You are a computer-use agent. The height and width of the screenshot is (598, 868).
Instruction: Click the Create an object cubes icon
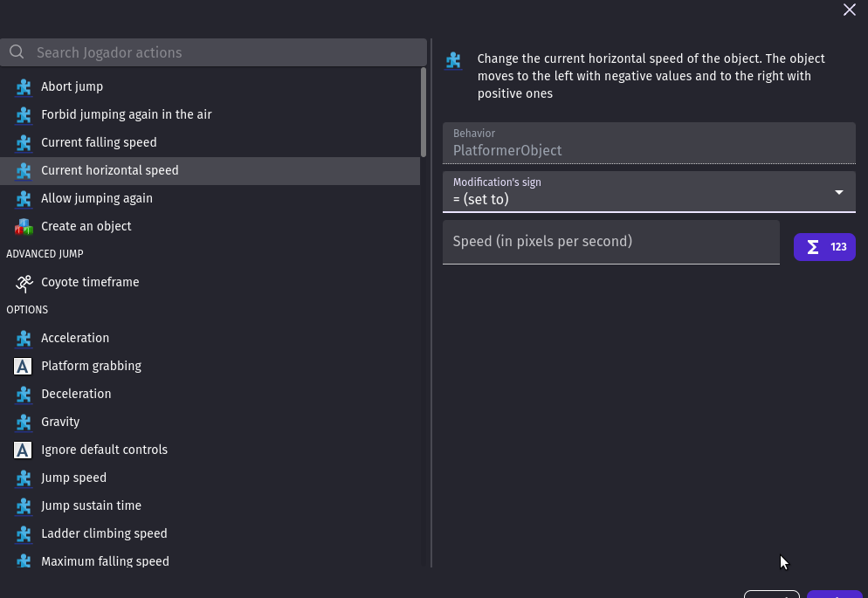point(24,227)
